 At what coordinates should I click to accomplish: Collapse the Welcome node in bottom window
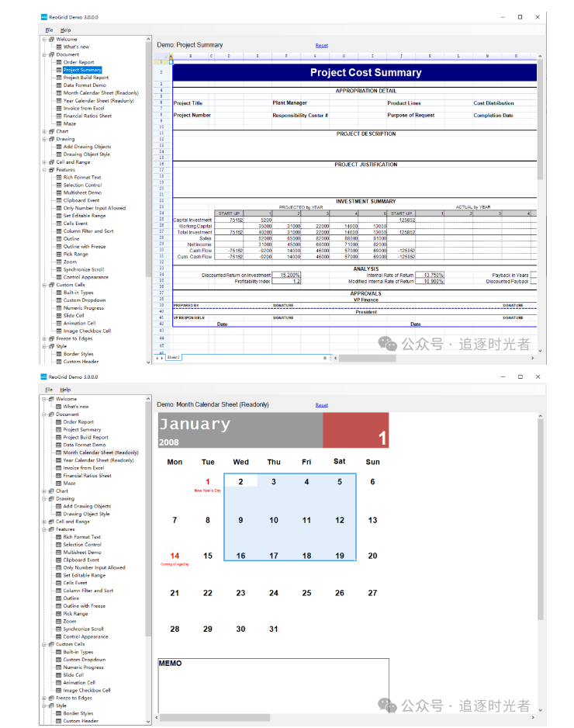(x=44, y=399)
